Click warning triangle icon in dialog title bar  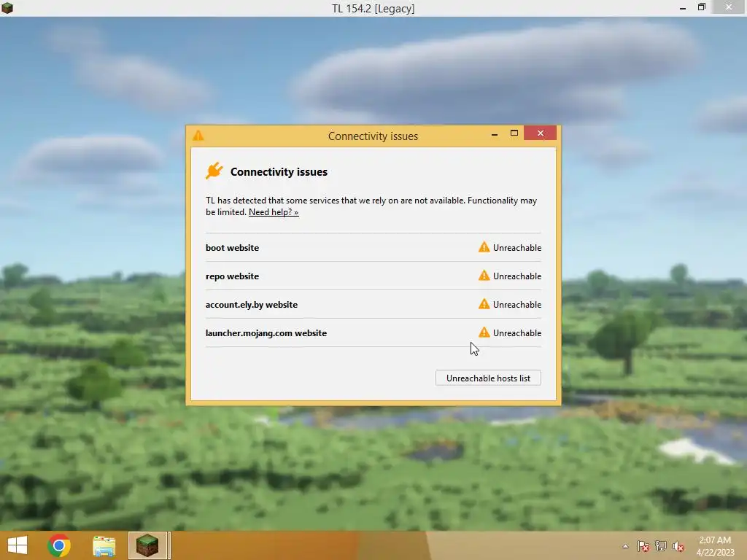pyautogui.click(x=198, y=136)
